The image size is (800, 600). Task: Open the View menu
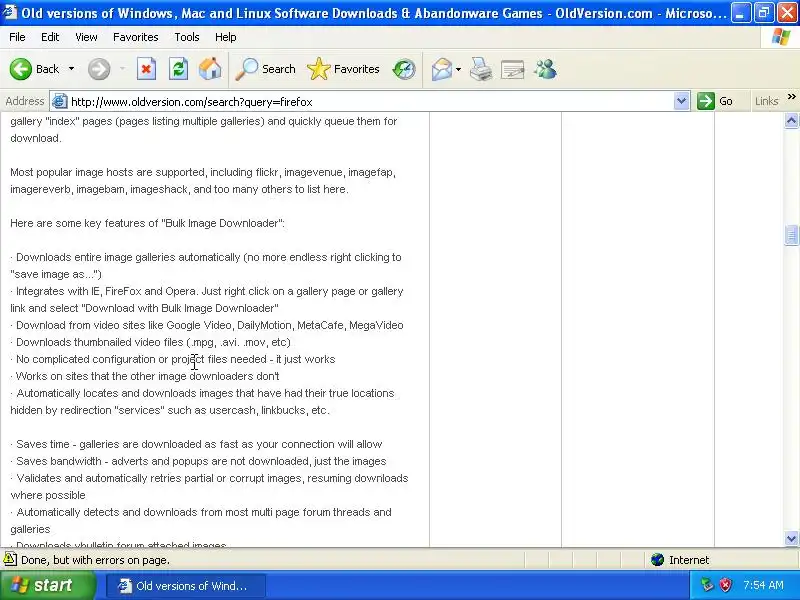[86, 37]
